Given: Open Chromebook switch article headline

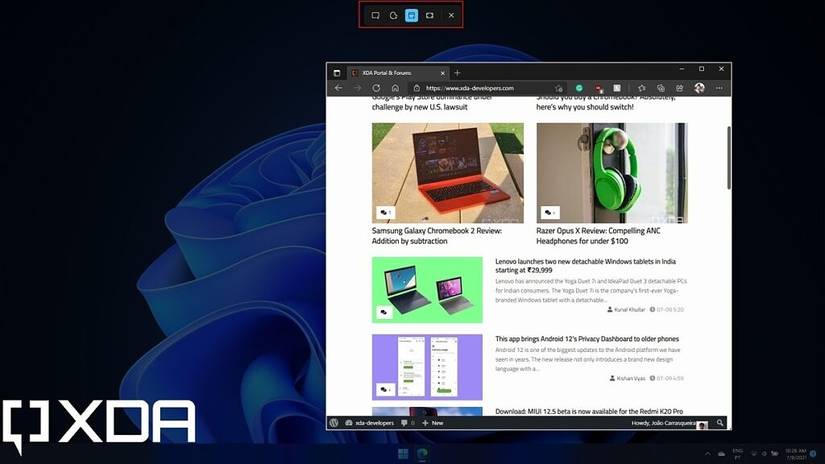Looking at the screenshot, I should 605,102.
